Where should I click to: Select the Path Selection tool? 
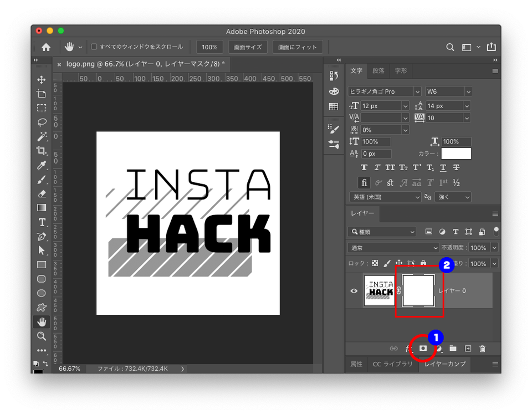[x=42, y=251]
